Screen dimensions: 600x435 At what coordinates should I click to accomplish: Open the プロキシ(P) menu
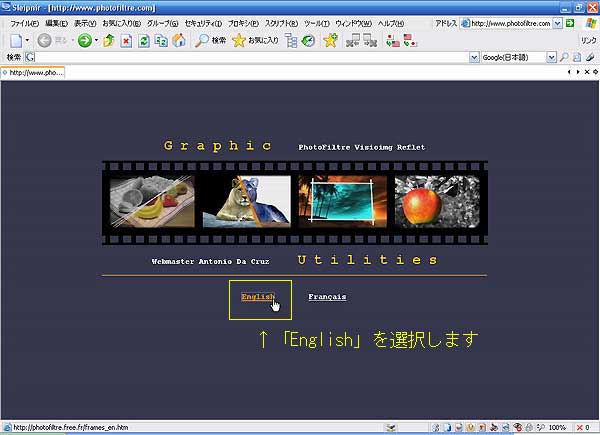click(243, 23)
